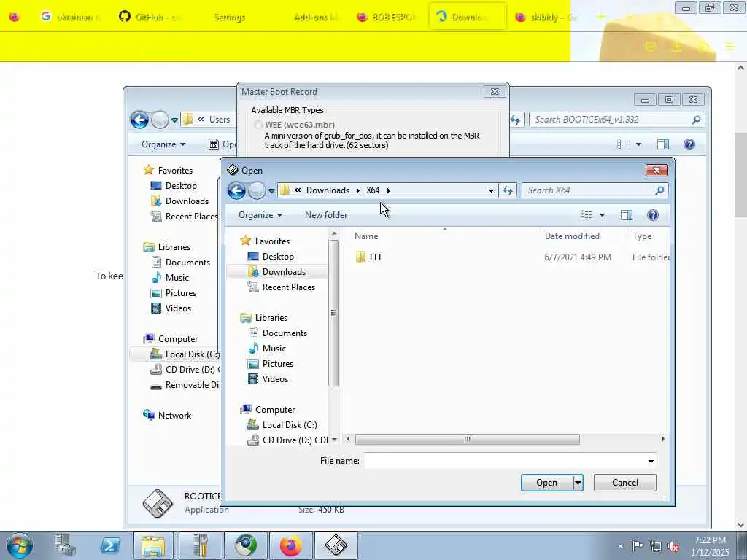The image size is (747, 560).
Task: Select Downloads in Open dialog navigation pane
Action: click(284, 272)
